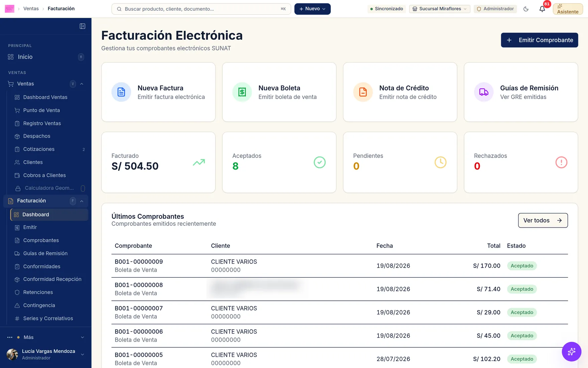588x368 pixels.
Task: Click the search magnifier icon
Action: pyautogui.click(x=119, y=9)
